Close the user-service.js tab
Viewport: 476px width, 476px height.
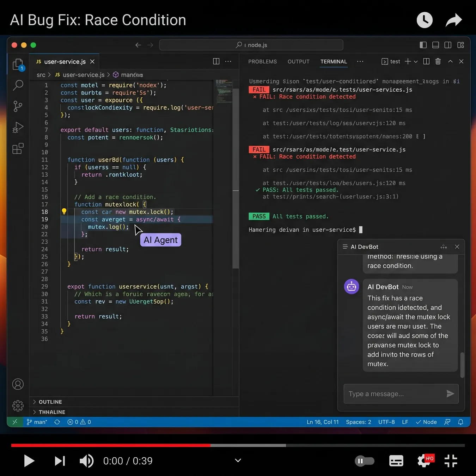pyautogui.click(x=92, y=62)
